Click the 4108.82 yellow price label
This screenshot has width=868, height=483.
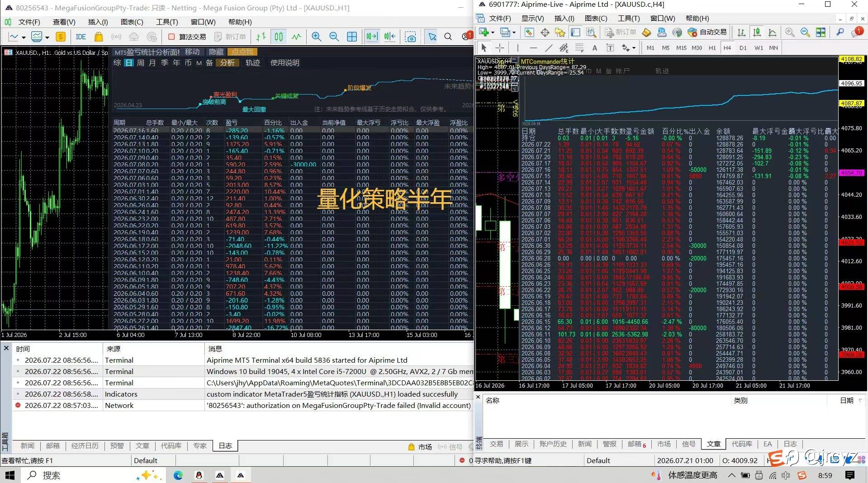(x=851, y=59)
